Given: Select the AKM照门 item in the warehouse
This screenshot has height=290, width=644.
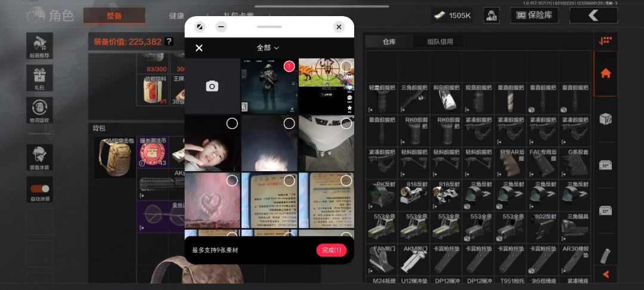Looking at the screenshot, I should [x=414, y=259].
